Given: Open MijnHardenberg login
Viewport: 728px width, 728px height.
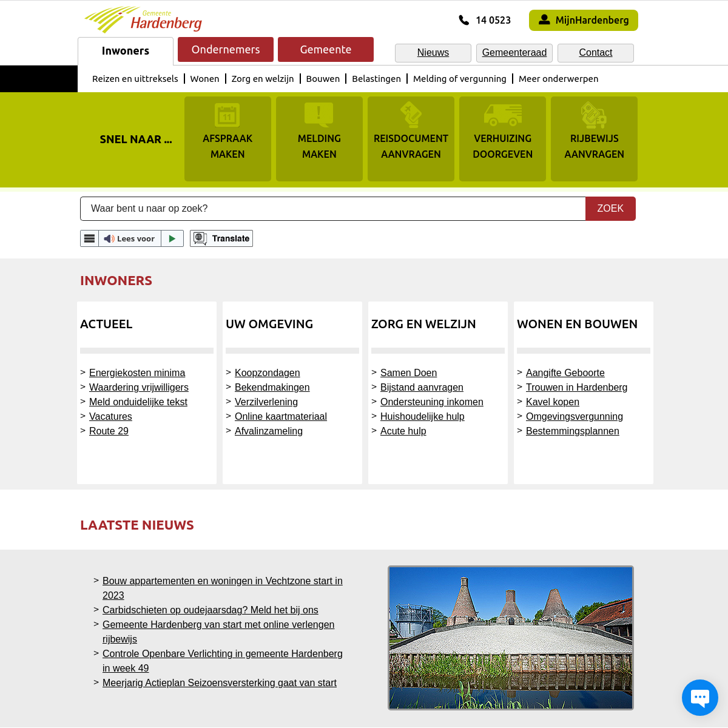Looking at the screenshot, I should [x=584, y=20].
